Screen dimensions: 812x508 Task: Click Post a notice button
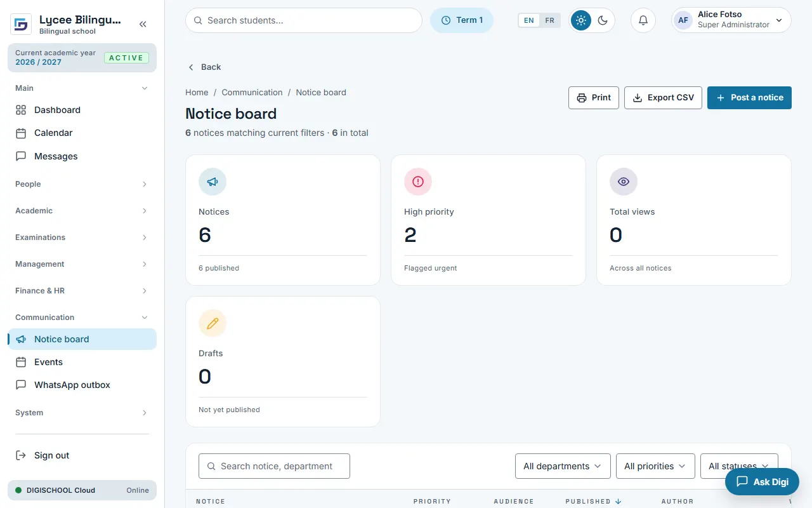749,98
